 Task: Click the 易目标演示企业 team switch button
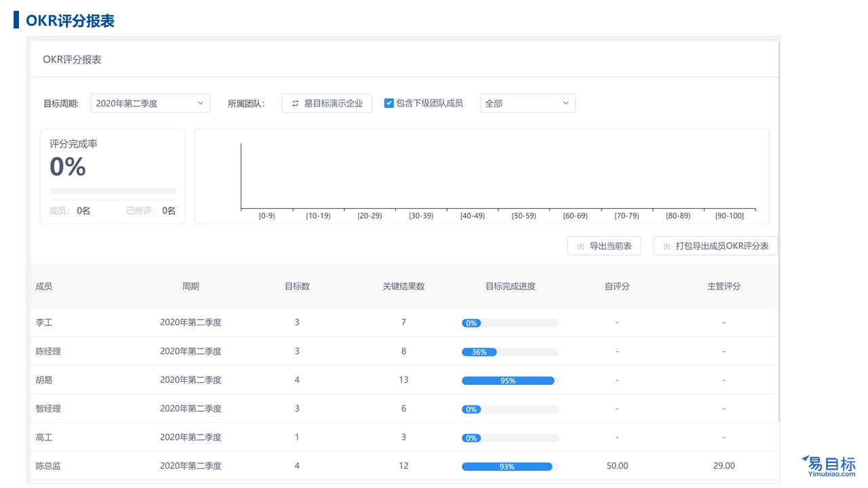tap(327, 103)
